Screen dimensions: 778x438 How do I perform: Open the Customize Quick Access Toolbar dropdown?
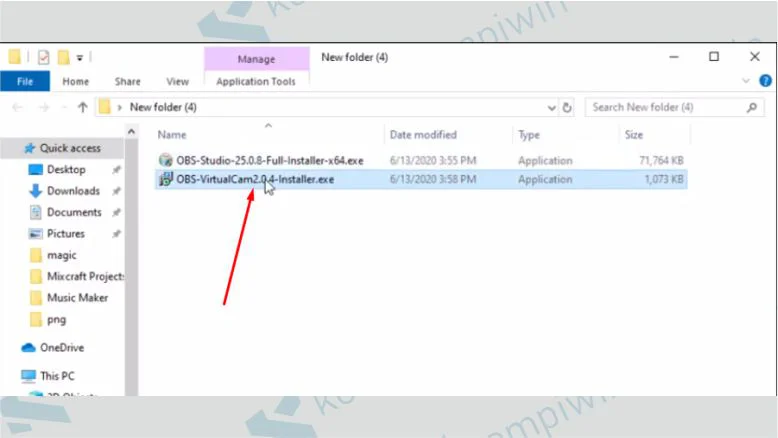click(80, 57)
